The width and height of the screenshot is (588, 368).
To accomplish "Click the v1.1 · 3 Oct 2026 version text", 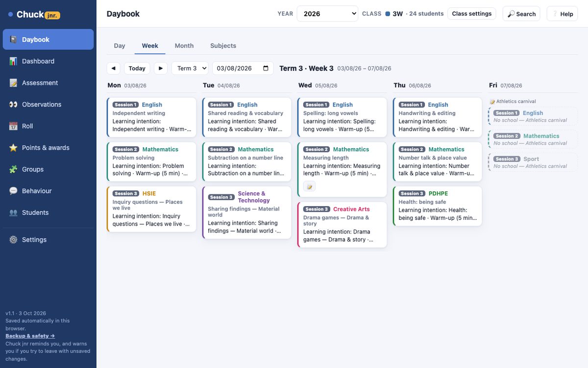I will (x=26, y=313).
